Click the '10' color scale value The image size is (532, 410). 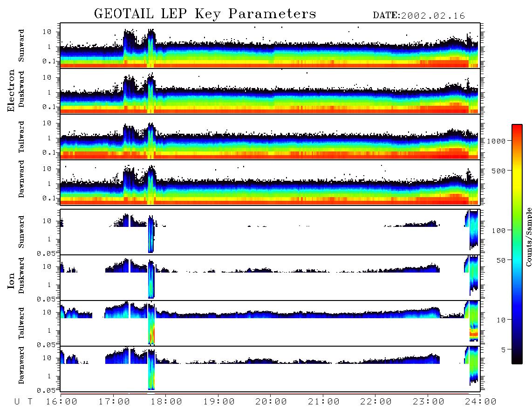501,320
